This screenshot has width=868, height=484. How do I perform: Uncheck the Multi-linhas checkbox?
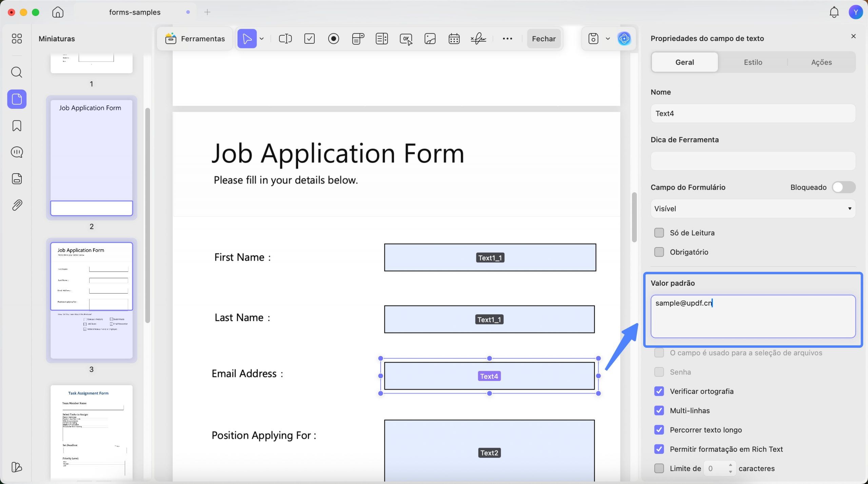point(659,410)
